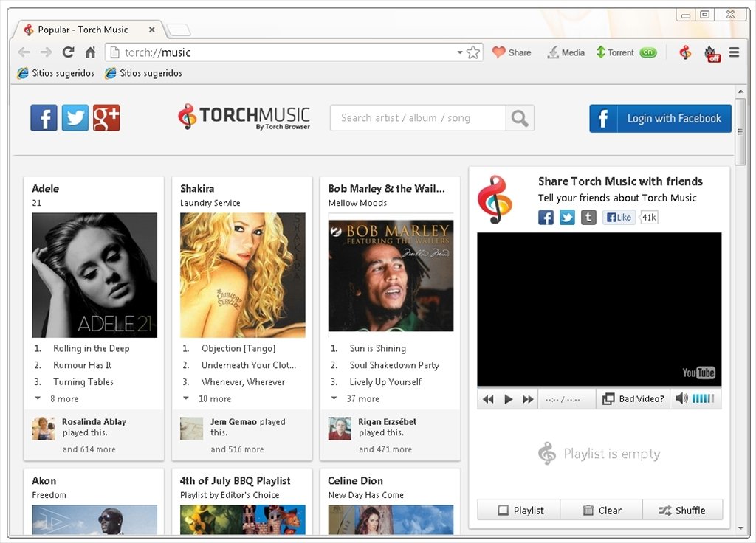Image resolution: width=756 pixels, height=543 pixels.
Task: Play the Bob Marley Mellow Moods cover
Action: pos(391,276)
